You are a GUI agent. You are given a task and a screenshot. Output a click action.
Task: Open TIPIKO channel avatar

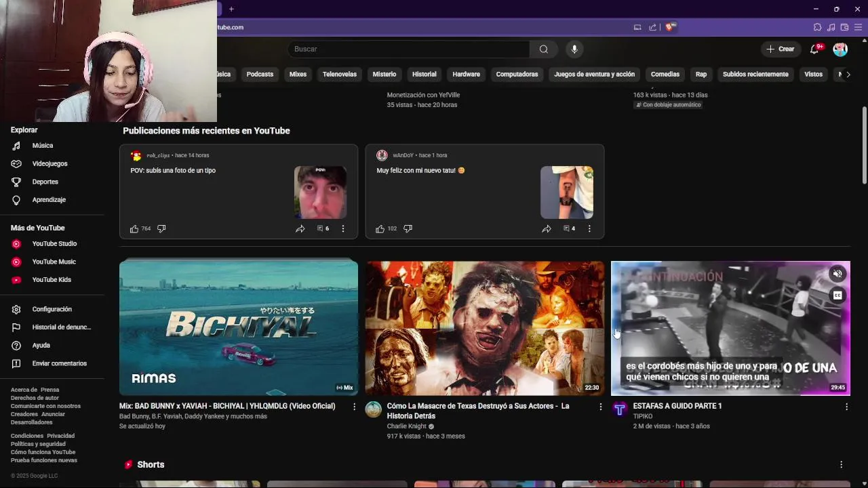click(x=620, y=409)
